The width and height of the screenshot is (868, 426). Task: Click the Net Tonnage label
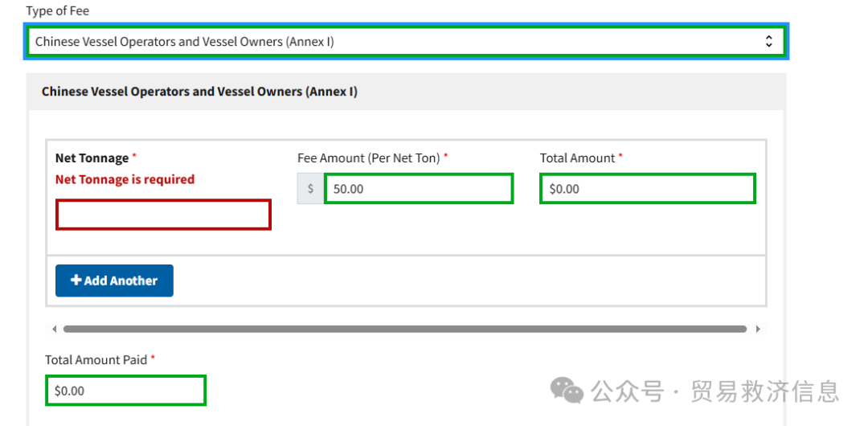pos(92,158)
